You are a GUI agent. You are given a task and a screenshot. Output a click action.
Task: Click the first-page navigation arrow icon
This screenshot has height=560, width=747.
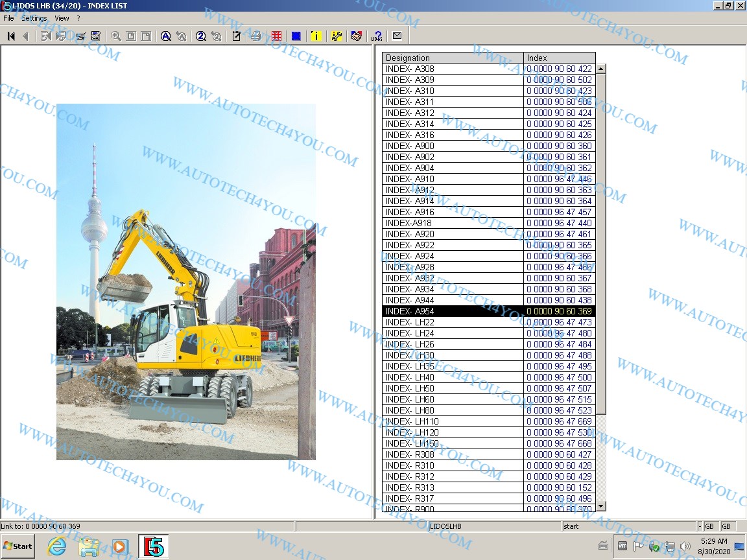(11, 36)
